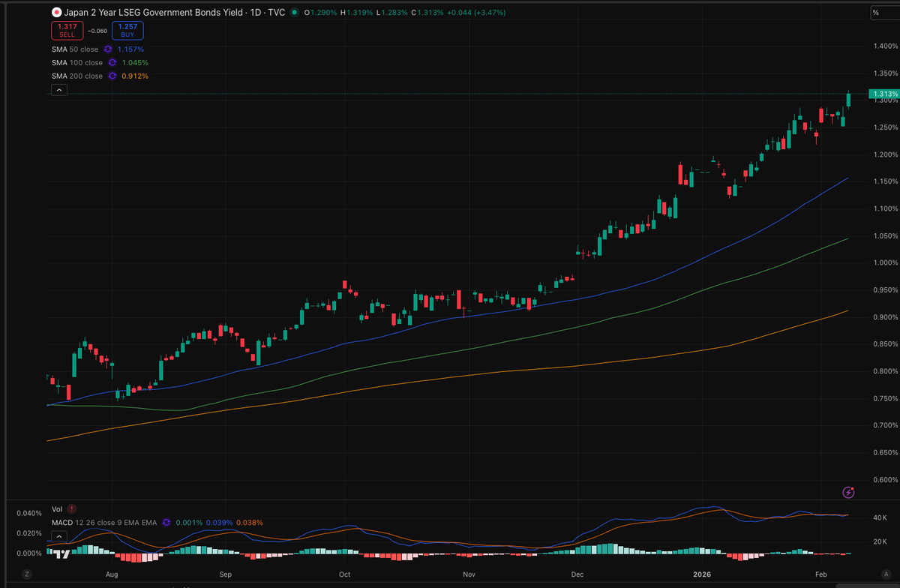900x588 pixels.
Task: Click the low value L1.283%
Action: pyautogui.click(x=391, y=13)
